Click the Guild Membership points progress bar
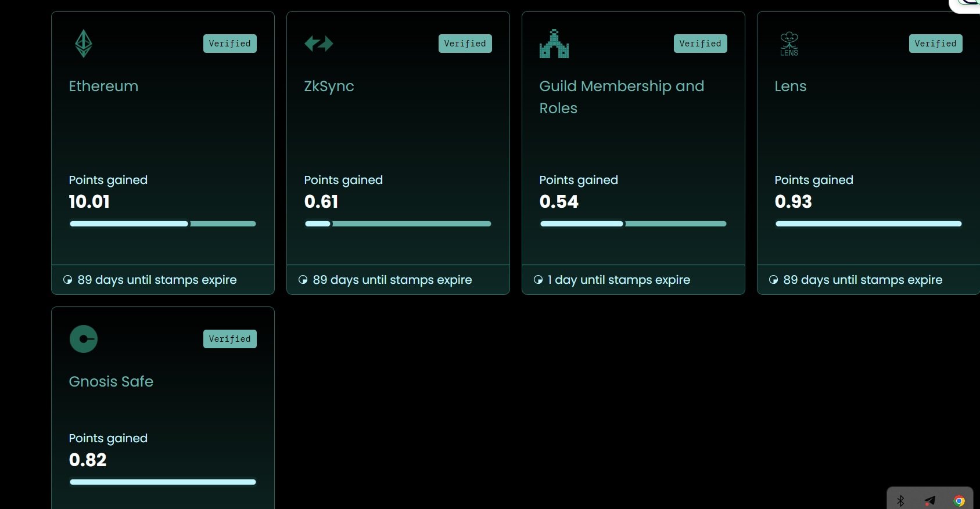This screenshot has height=509, width=980. click(x=633, y=223)
